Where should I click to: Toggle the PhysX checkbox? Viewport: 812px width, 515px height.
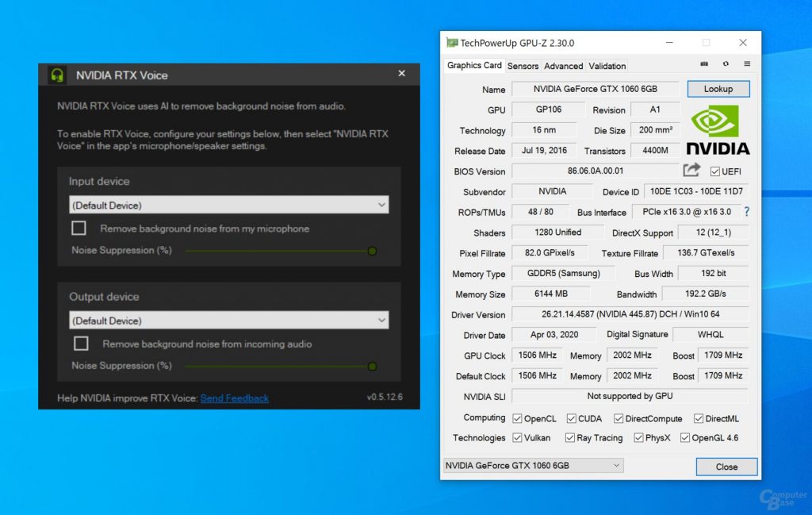click(638, 438)
